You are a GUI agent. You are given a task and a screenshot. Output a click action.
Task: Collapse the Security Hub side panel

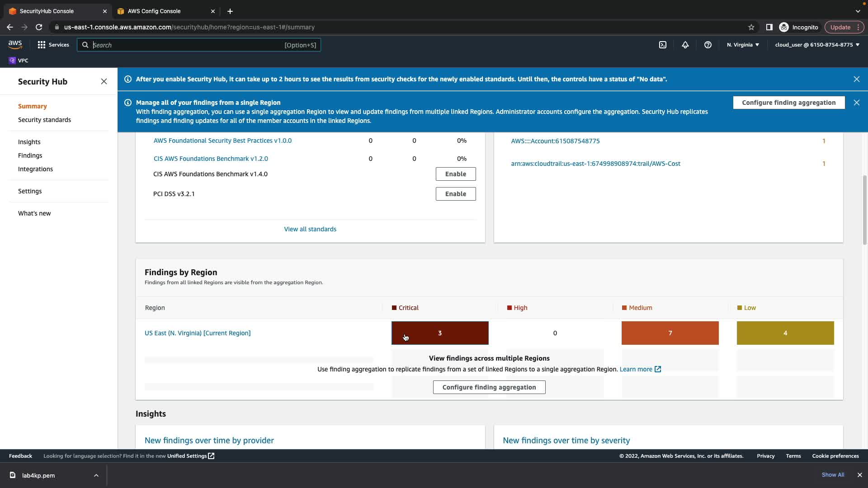104,81
